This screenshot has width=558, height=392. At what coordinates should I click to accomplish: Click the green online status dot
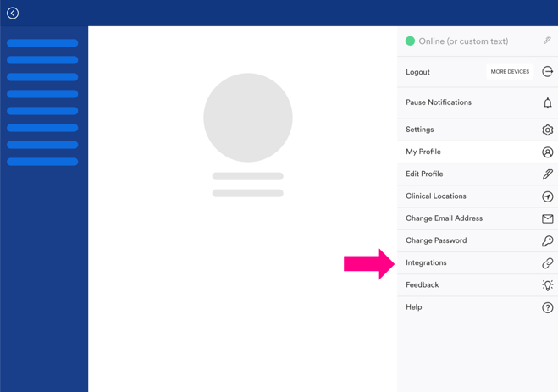(410, 41)
